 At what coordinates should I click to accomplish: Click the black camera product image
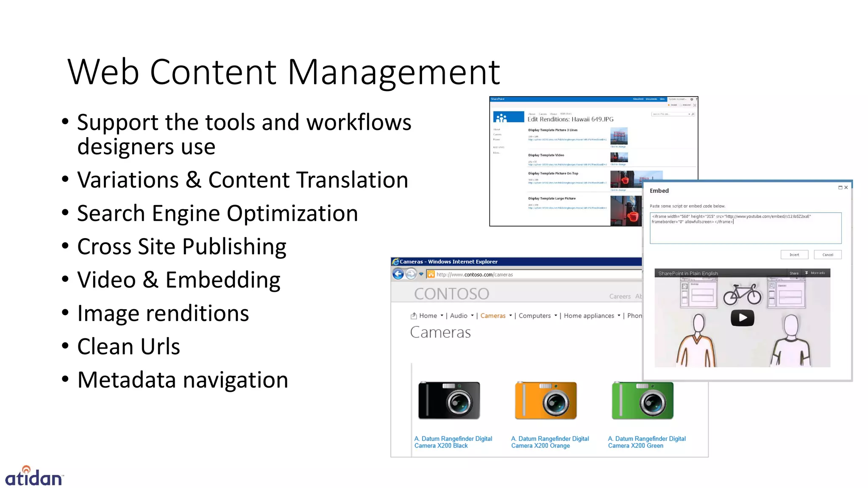point(449,400)
